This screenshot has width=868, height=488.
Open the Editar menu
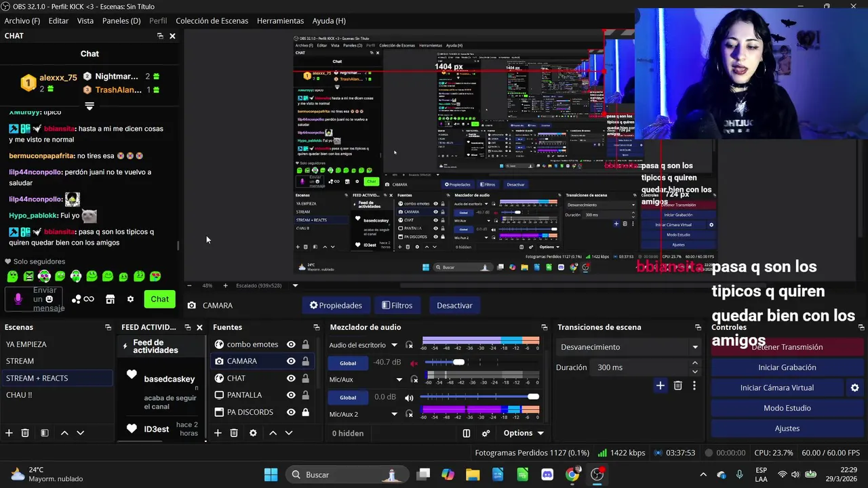58,21
